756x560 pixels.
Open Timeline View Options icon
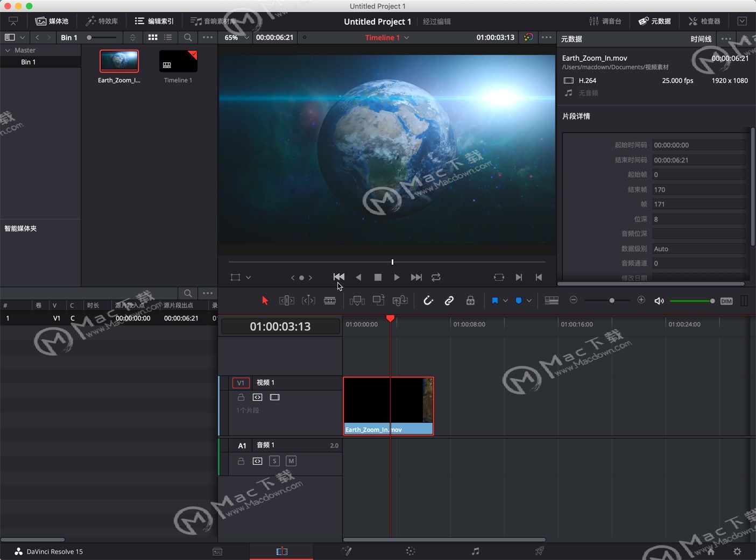552,301
